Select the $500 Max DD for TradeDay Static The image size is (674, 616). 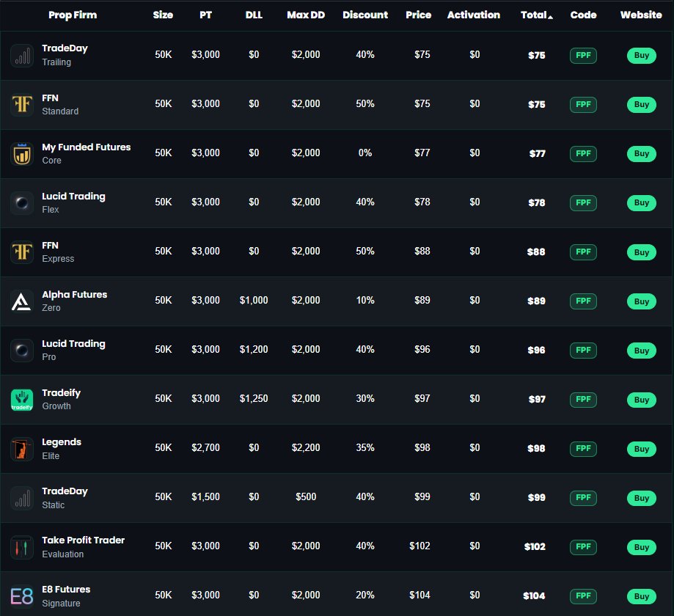[x=306, y=497]
